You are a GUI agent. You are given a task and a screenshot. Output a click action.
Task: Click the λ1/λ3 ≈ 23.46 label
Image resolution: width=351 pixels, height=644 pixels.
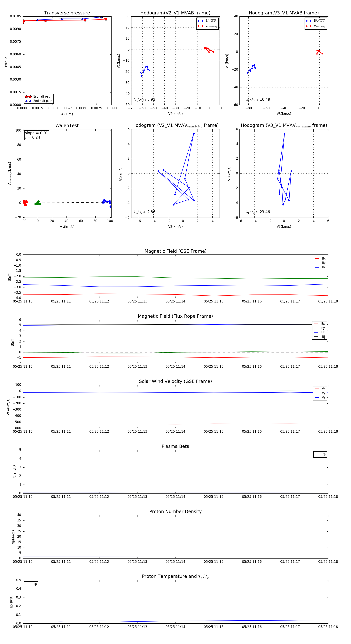tap(258, 212)
